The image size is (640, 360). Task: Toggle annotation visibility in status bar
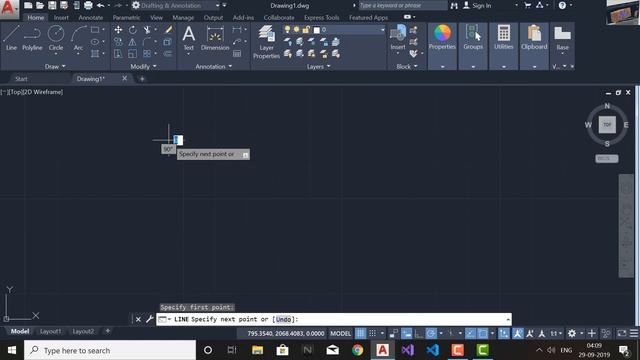pos(518,333)
